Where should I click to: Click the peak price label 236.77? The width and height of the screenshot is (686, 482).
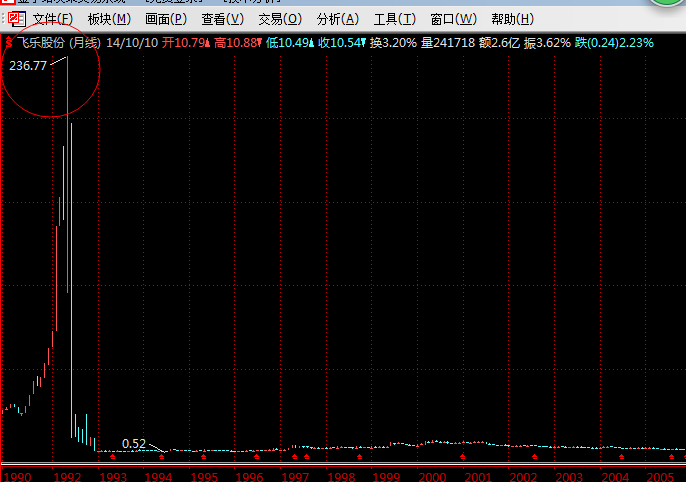pos(28,66)
